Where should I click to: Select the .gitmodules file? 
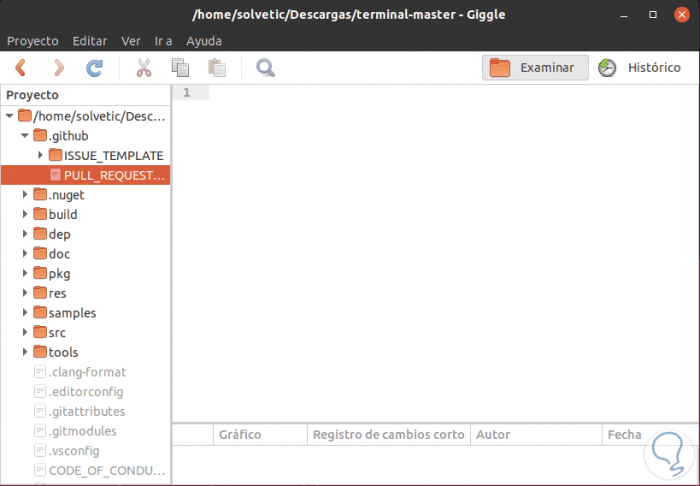[83, 431]
